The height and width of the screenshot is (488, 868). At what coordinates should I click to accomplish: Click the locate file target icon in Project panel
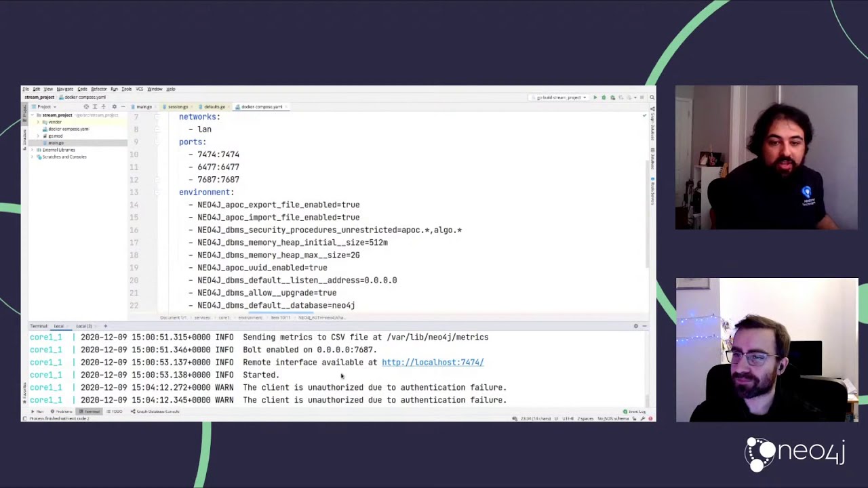pyautogui.click(x=86, y=106)
